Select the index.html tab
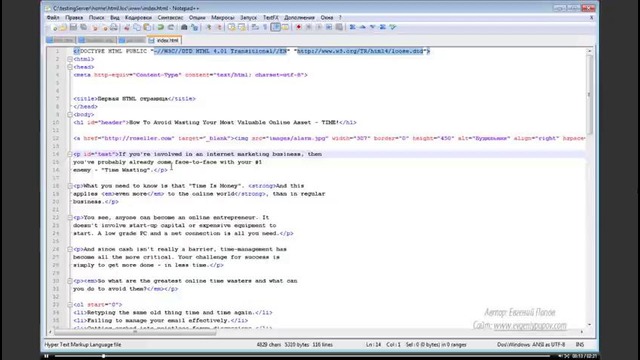Screen dimensions: 640x360 (164, 40)
